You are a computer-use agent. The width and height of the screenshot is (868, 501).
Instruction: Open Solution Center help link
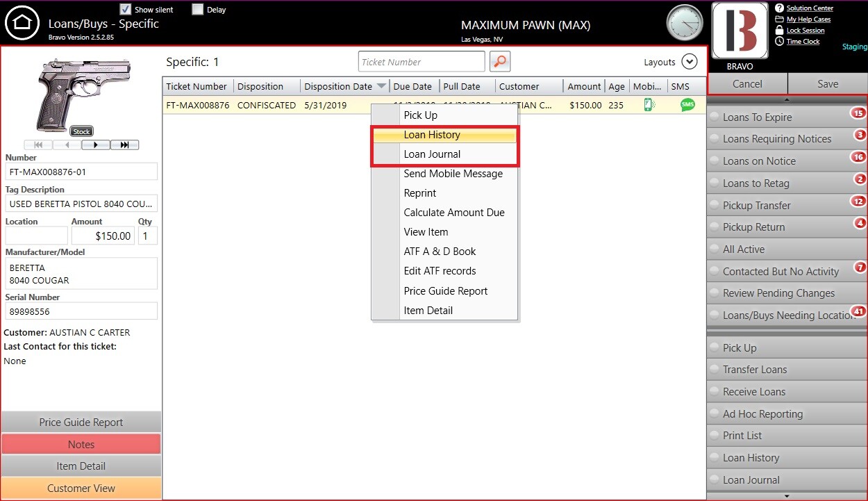click(x=810, y=8)
